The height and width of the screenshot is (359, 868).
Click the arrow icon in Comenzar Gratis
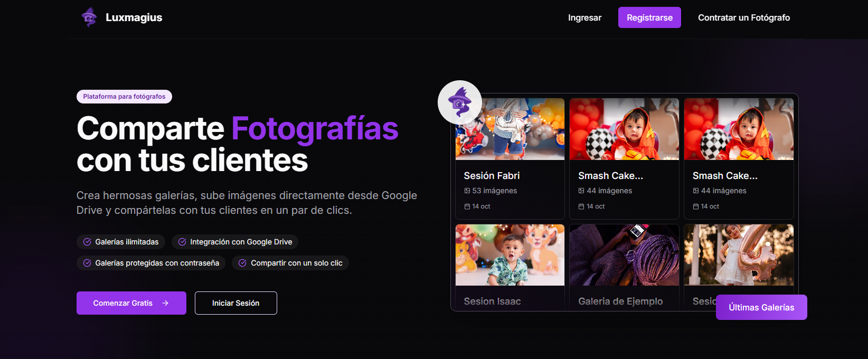[x=165, y=303]
